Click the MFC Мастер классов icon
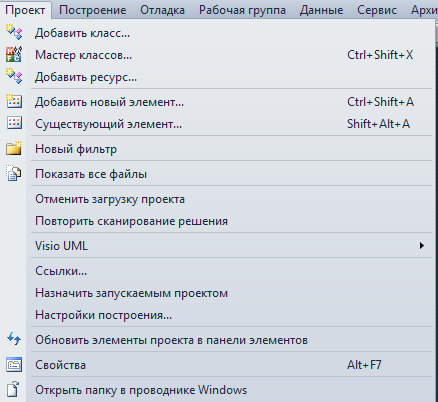Image resolution: width=438 pixels, height=402 pixels. click(x=14, y=54)
